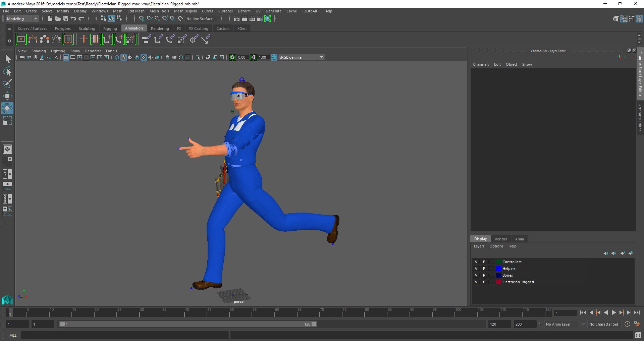
Task: Switch to the Rigging shelf tab
Action: [x=110, y=29]
